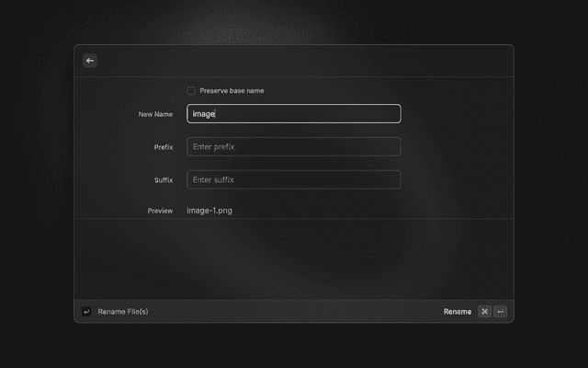Click the empty right end of New Name field
This screenshot has width=588, height=368.
[367, 114]
